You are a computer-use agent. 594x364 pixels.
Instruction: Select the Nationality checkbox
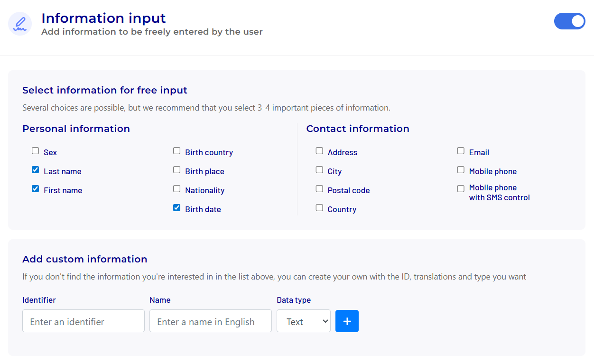(177, 189)
